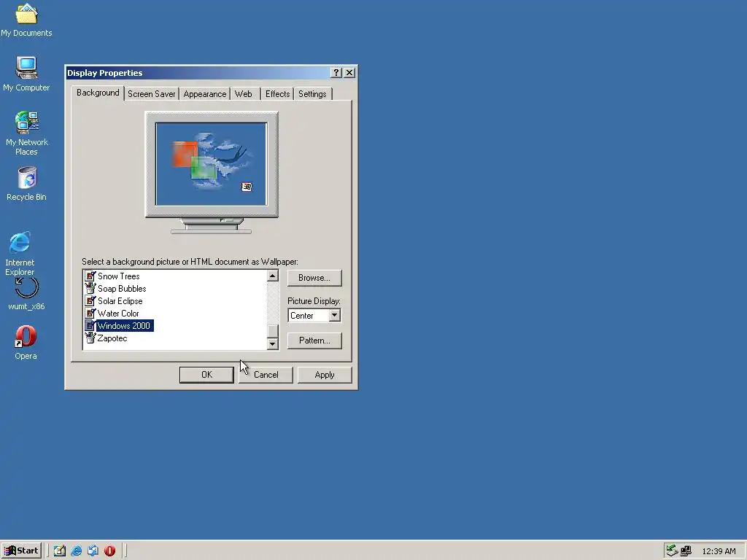
Task: Select the Recycle Bin icon
Action: pyautogui.click(x=27, y=184)
